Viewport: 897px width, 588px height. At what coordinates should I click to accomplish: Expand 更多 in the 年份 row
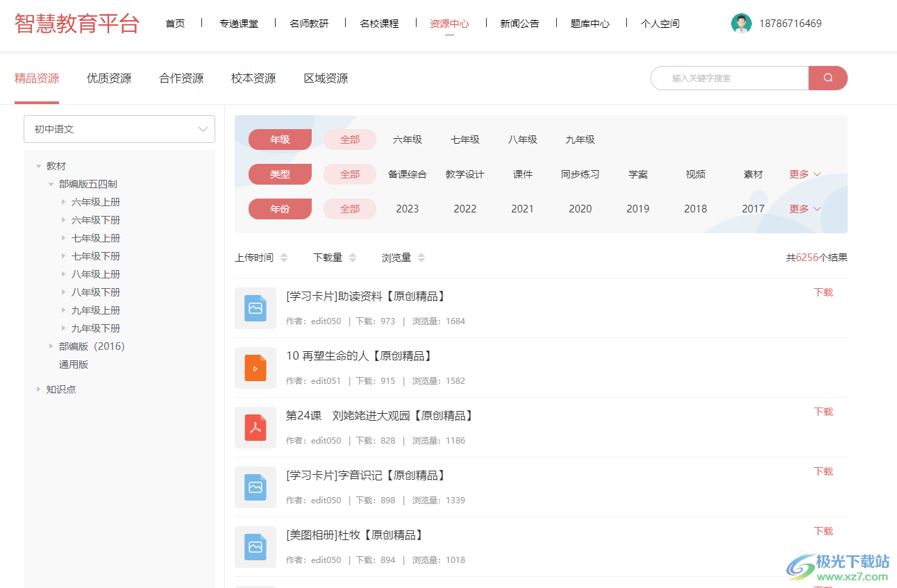(x=805, y=209)
